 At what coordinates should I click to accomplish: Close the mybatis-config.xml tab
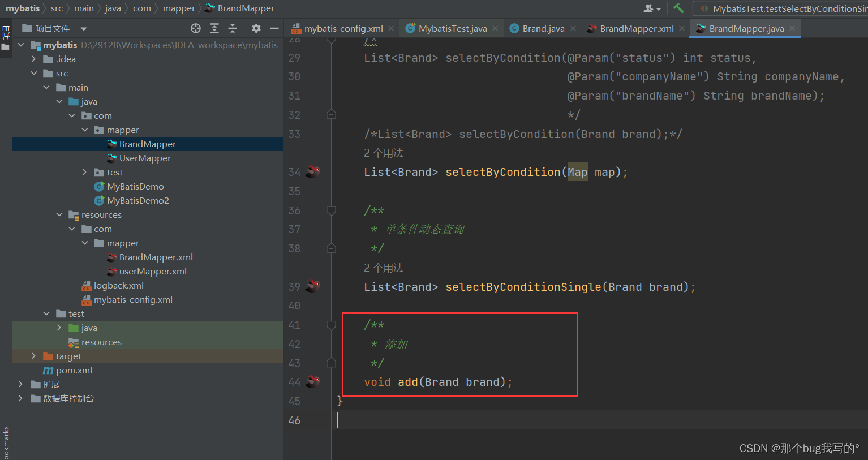[x=391, y=28]
